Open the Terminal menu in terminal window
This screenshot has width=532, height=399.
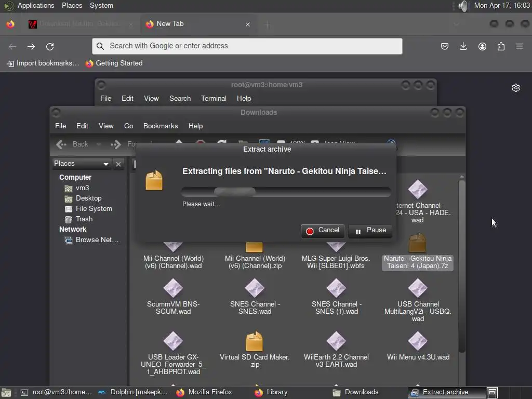pos(214,98)
